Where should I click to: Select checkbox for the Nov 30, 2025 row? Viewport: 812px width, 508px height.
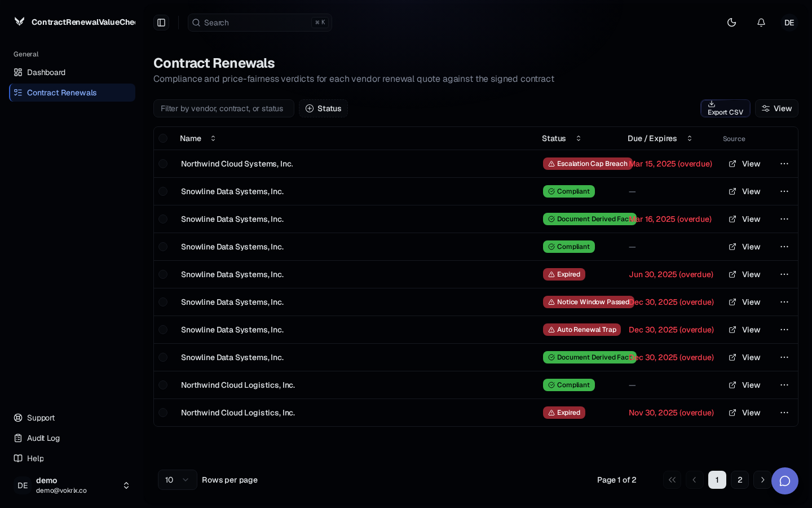point(163,413)
